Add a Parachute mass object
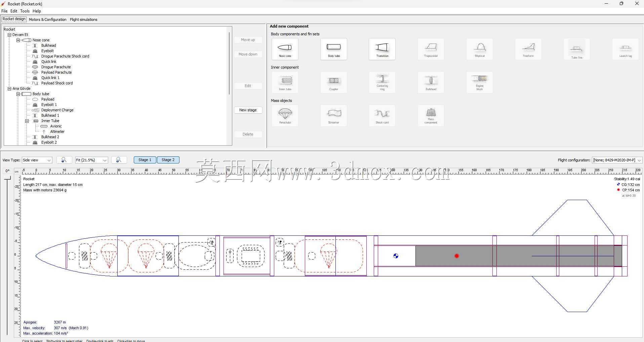The height and width of the screenshot is (342, 644). tap(285, 116)
